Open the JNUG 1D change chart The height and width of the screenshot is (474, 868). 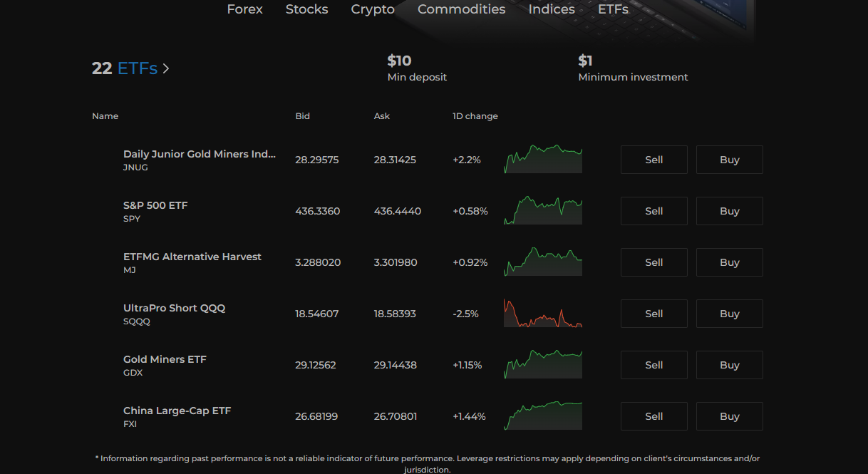pyautogui.click(x=543, y=159)
